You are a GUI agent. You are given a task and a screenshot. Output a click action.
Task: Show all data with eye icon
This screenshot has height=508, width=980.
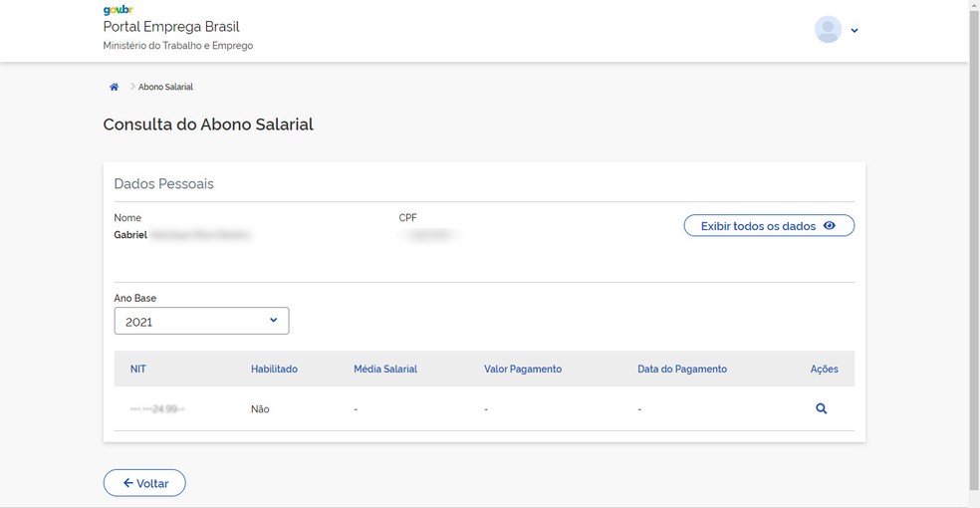coord(830,226)
